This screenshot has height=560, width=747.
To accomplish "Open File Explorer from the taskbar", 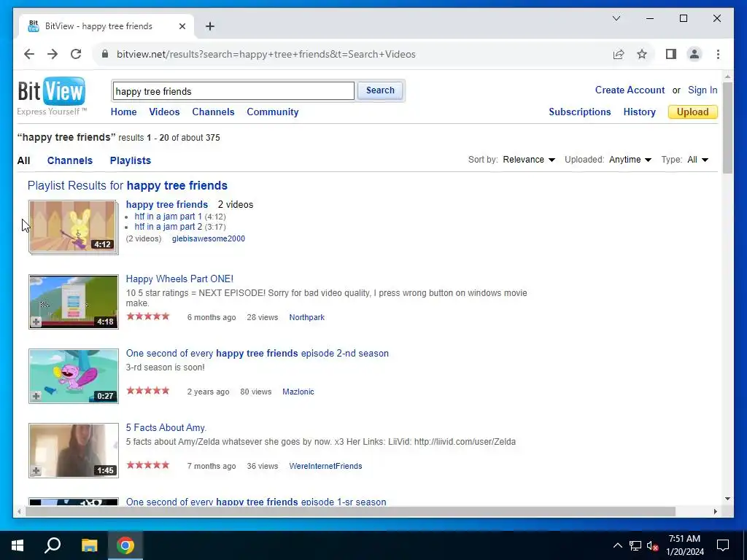I will coord(89,545).
